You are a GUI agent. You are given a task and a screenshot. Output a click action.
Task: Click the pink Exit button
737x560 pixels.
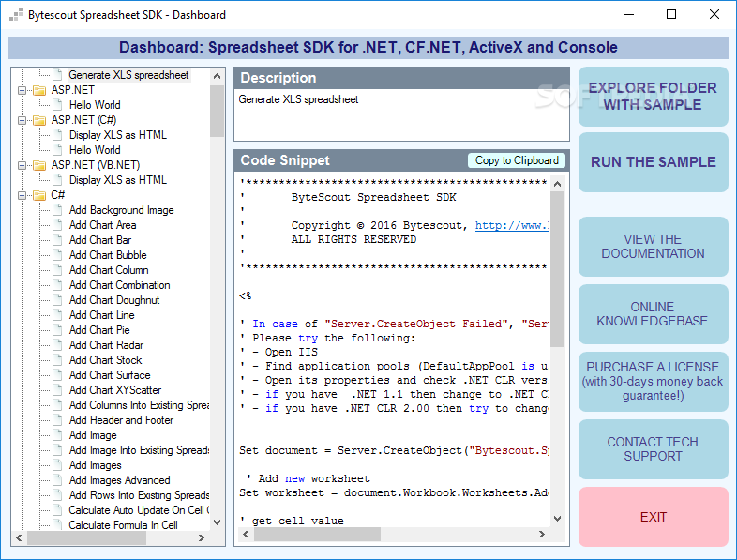653,517
